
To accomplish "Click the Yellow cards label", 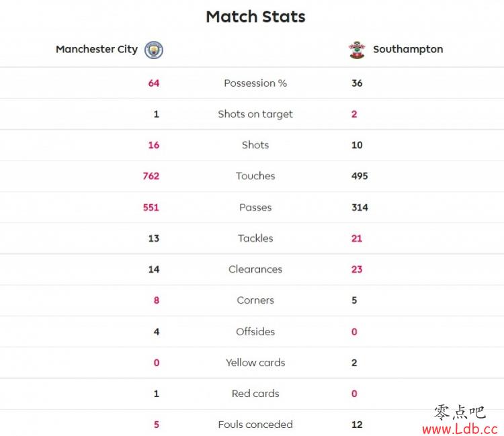I will [x=255, y=362].
